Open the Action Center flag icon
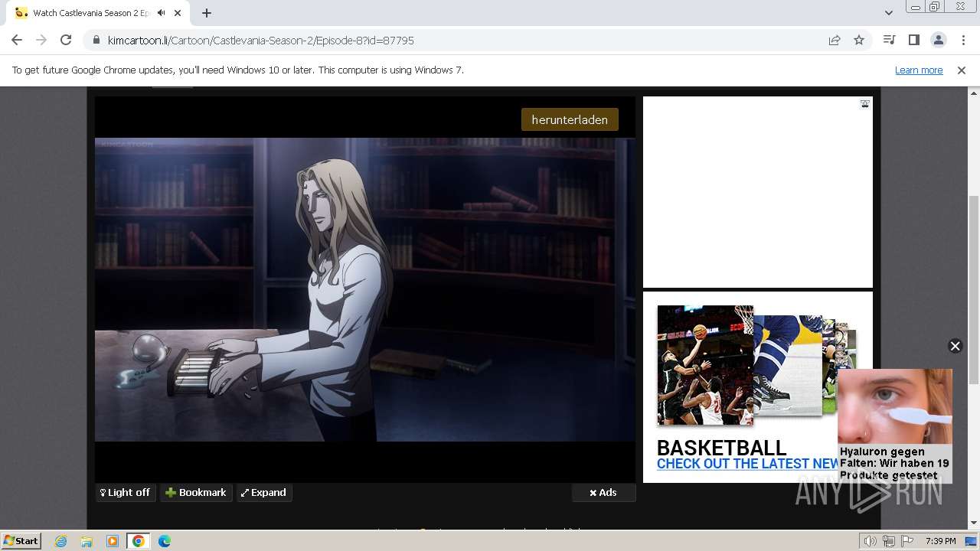 pos(907,541)
